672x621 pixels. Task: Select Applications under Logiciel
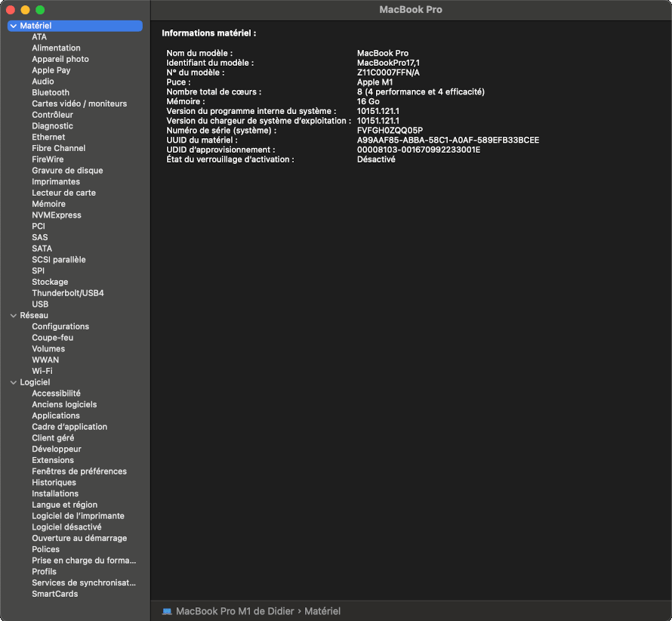click(x=56, y=416)
